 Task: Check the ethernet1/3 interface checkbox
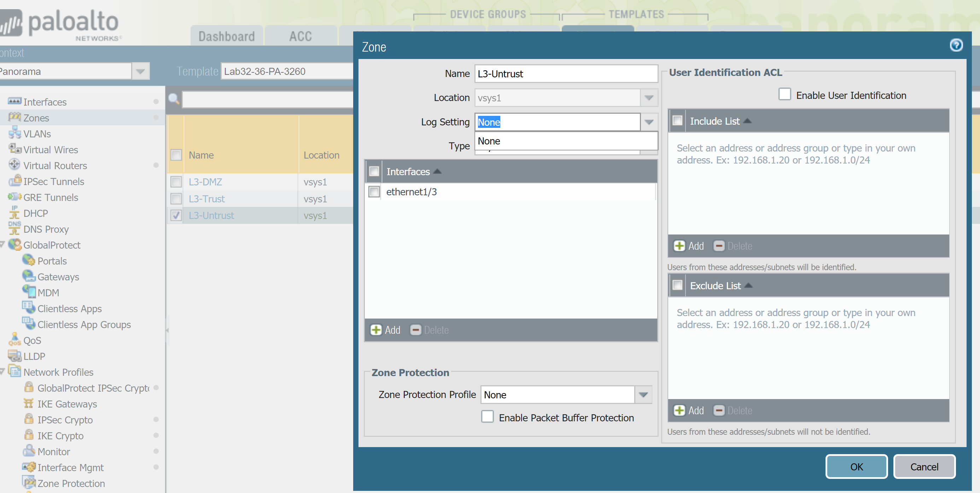pos(374,191)
